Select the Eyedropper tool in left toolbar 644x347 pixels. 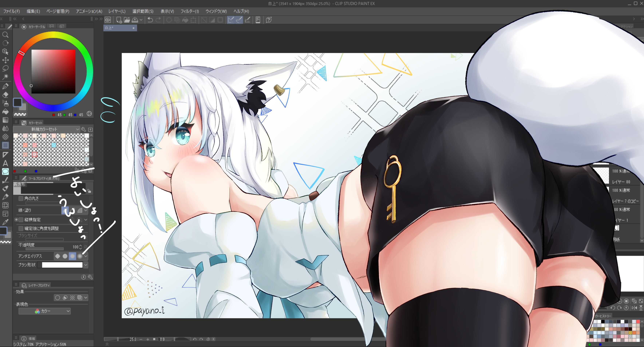(5, 222)
